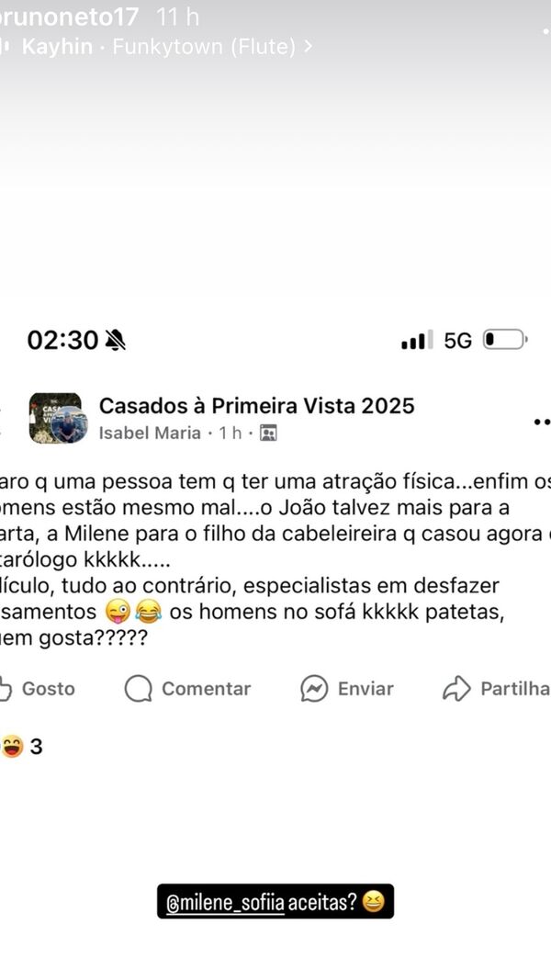Image resolution: width=551 pixels, height=980 pixels.
Task: Open the Funkytown (Flute) music chevron
Action: click(308, 47)
